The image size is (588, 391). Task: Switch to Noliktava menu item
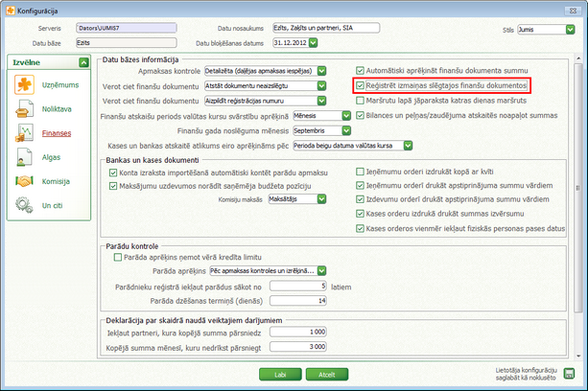[x=57, y=109]
